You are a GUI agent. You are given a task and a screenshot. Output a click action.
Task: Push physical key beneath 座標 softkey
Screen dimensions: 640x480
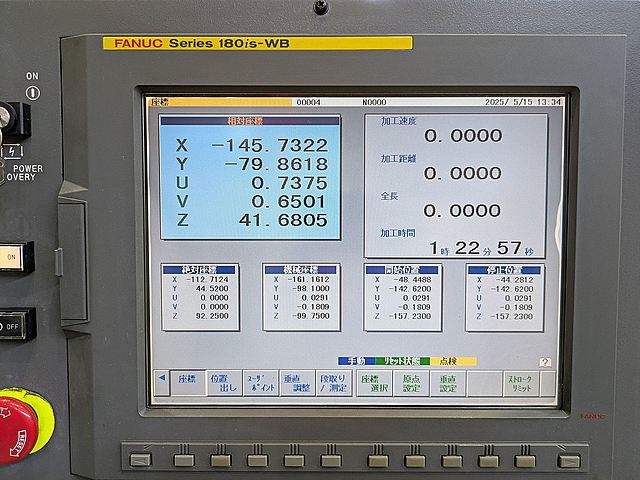(x=184, y=460)
